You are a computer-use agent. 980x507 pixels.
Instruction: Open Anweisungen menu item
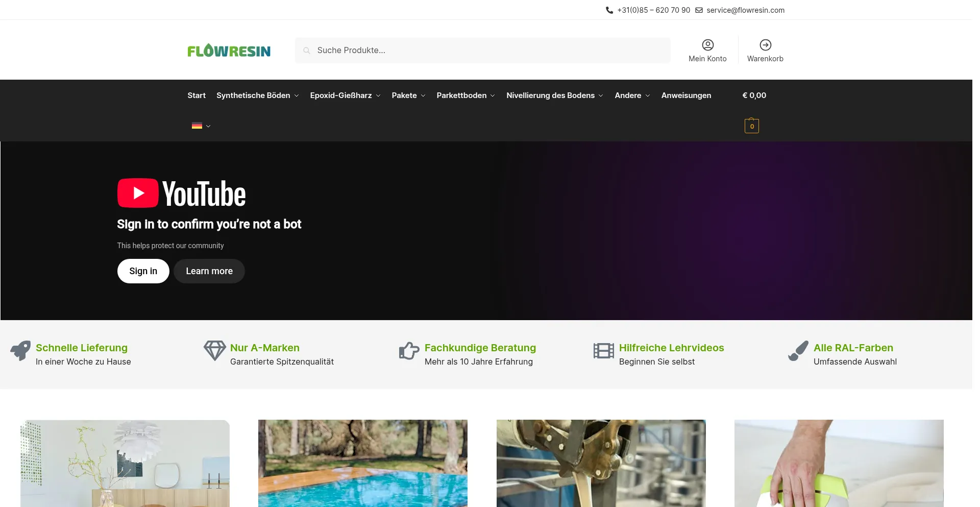point(686,95)
